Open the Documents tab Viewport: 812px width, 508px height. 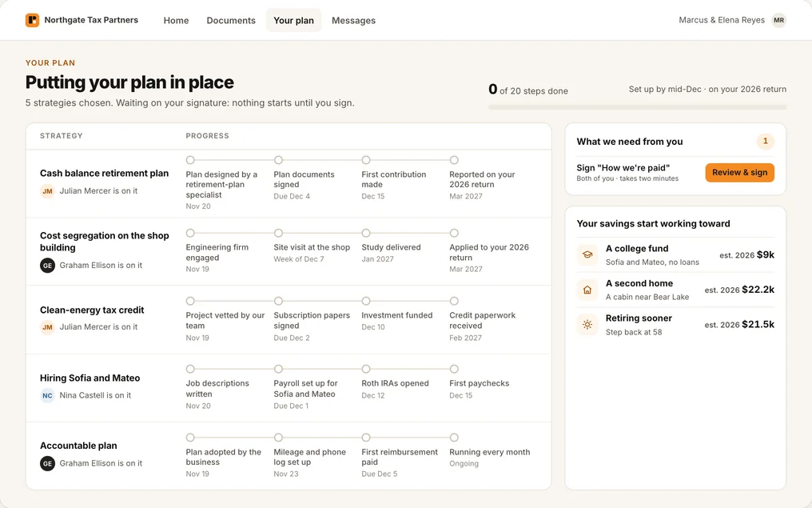(231, 20)
